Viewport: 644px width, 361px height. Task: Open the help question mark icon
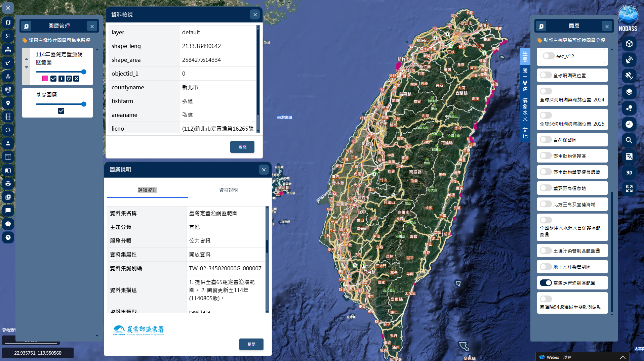[x=8, y=237]
